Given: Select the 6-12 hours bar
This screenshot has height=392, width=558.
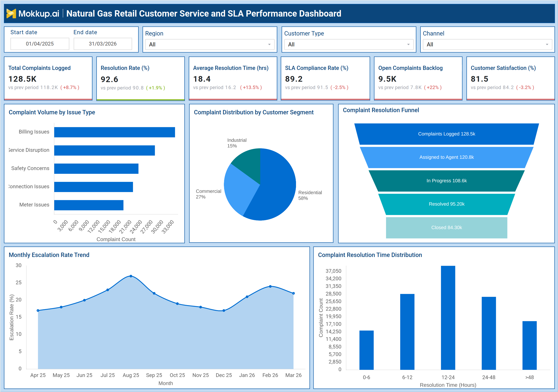Looking at the screenshot, I should (407, 332).
